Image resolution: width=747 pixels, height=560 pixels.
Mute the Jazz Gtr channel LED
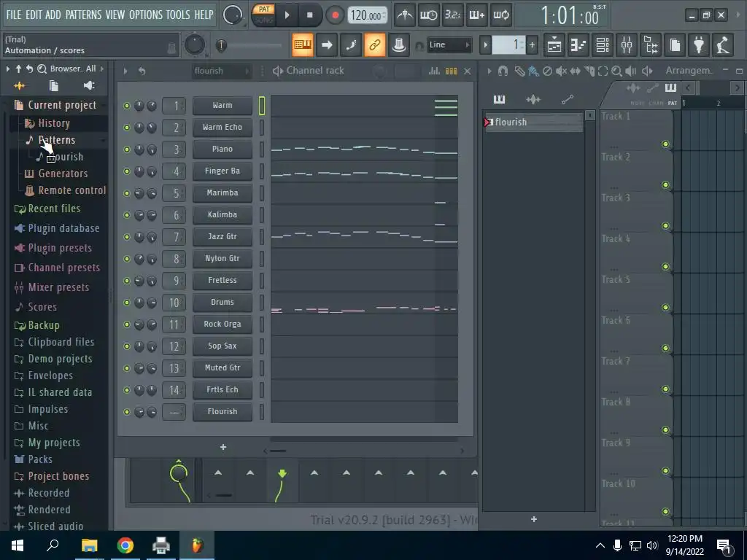tap(127, 237)
